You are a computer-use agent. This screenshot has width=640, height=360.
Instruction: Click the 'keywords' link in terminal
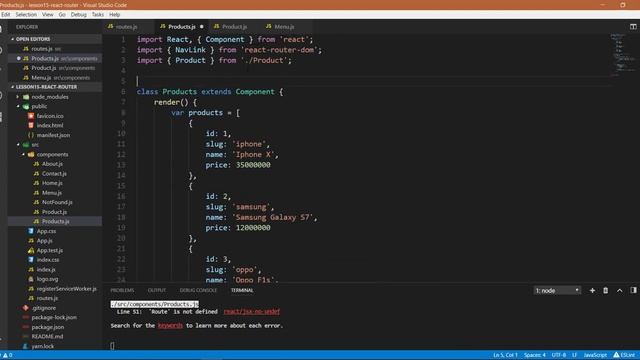coord(170,325)
